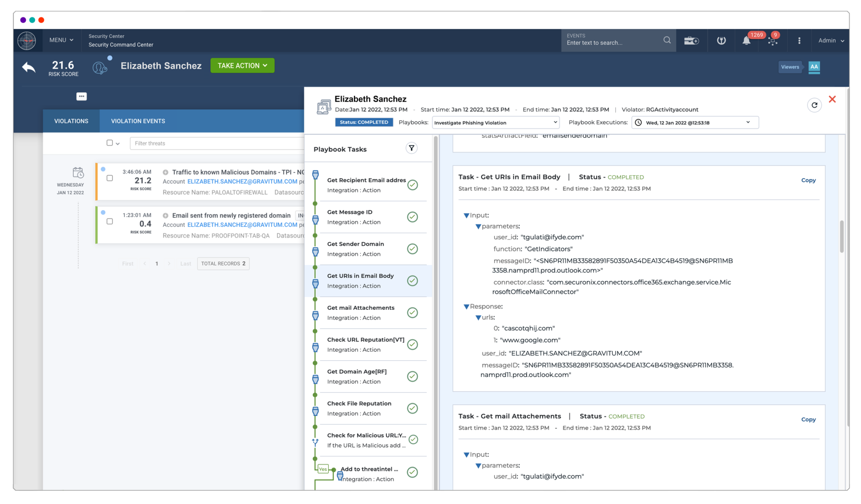Open the ELIZABETH.SANCHEZ@GRAVITUM.COM account link

tap(242, 181)
